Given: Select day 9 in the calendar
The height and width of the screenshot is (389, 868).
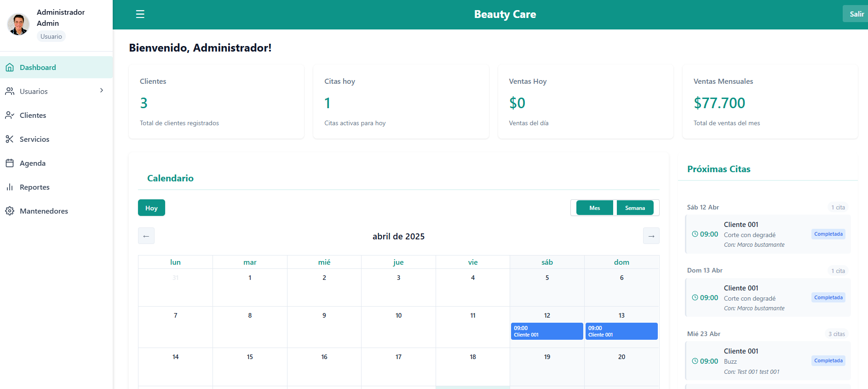Looking at the screenshot, I should pos(324,327).
